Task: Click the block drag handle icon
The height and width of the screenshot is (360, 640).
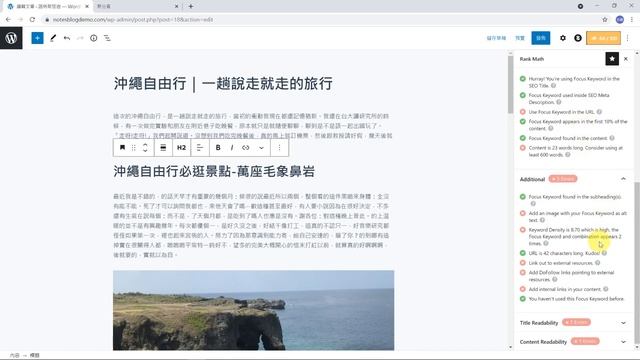Action: coord(133,147)
